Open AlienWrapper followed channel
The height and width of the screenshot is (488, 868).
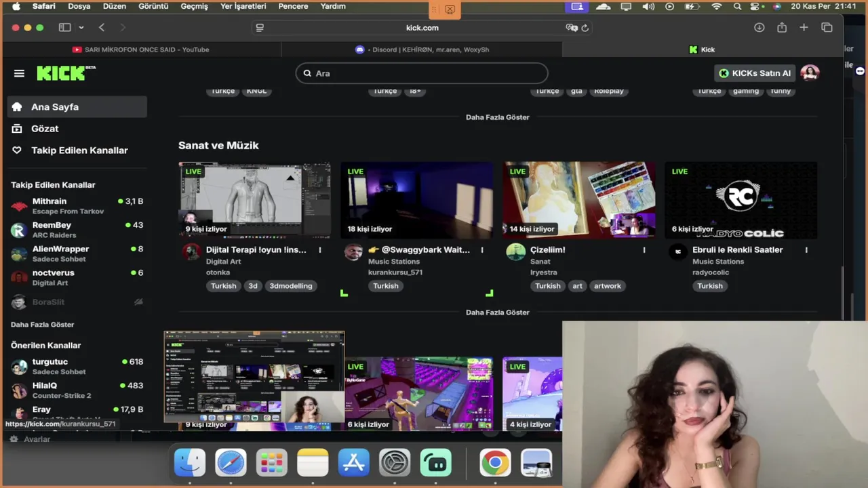[77, 253]
